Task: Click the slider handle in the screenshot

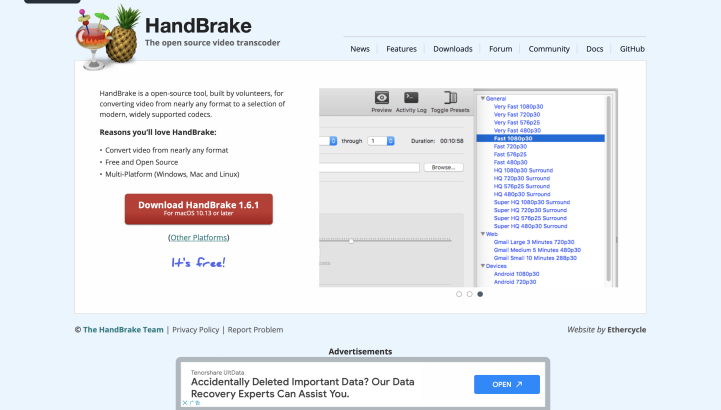Action: click(351, 240)
